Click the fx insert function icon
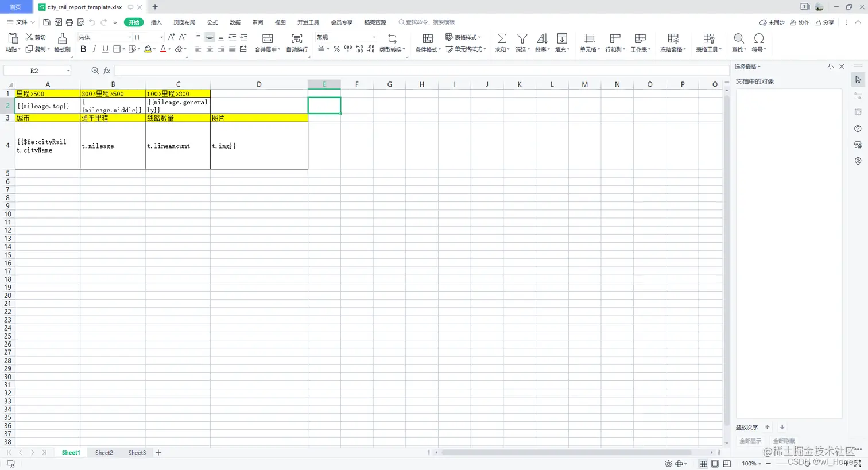 (107, 71)
